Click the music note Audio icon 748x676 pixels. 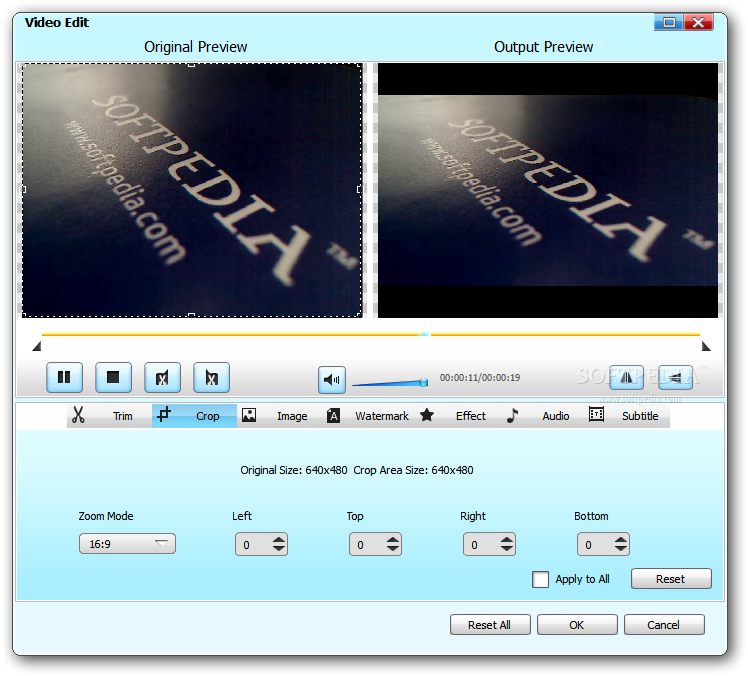(x=512, y=415)
